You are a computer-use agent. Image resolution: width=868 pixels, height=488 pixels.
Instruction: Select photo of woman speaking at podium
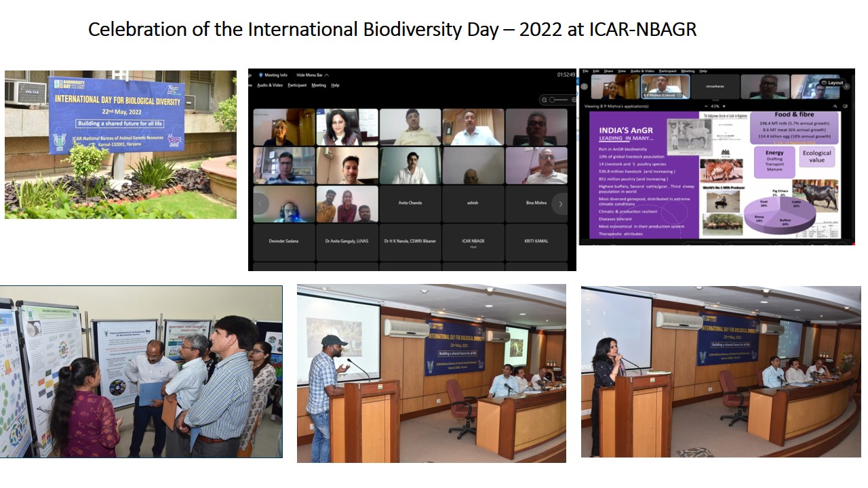(x=721, y=372)
